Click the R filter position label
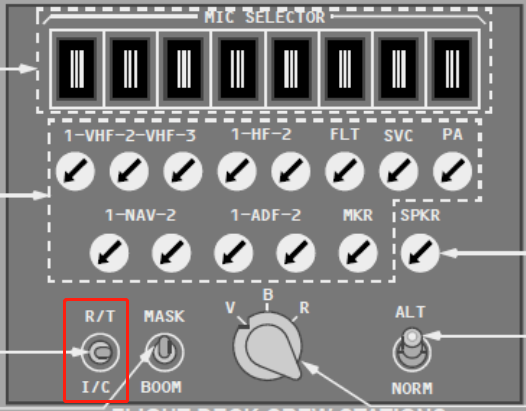Image resolution: width=526 pixels, height=411 pixels. tap(304, 307)
